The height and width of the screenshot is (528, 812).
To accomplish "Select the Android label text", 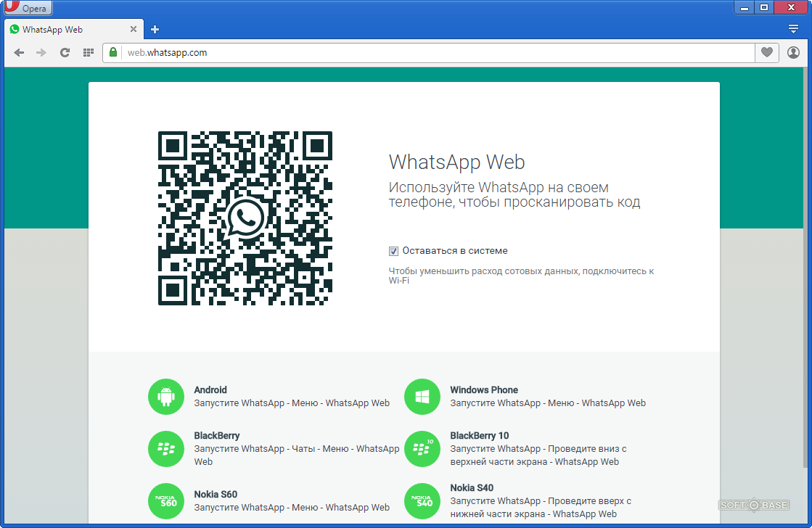I will click(210, 389).
